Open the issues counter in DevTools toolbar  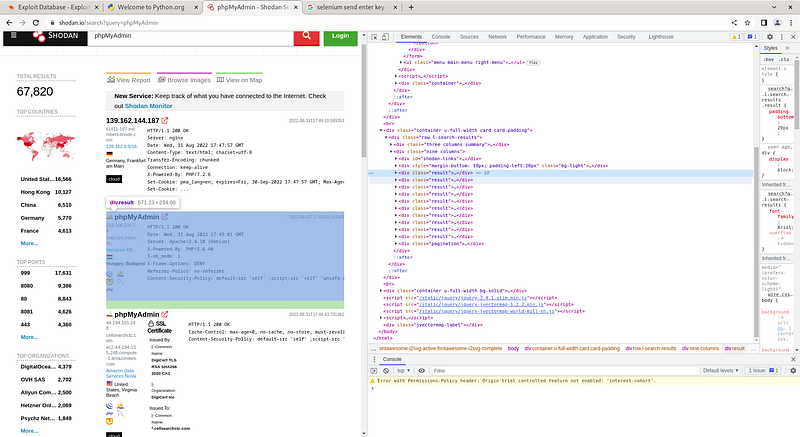pyautogui.click(x=752, y=37)
